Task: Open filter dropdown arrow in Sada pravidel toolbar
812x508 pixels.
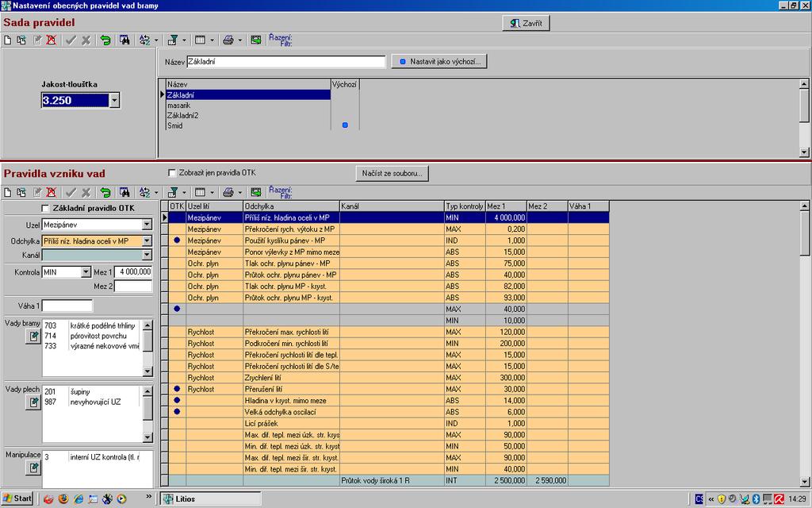Action: point(184,40)
